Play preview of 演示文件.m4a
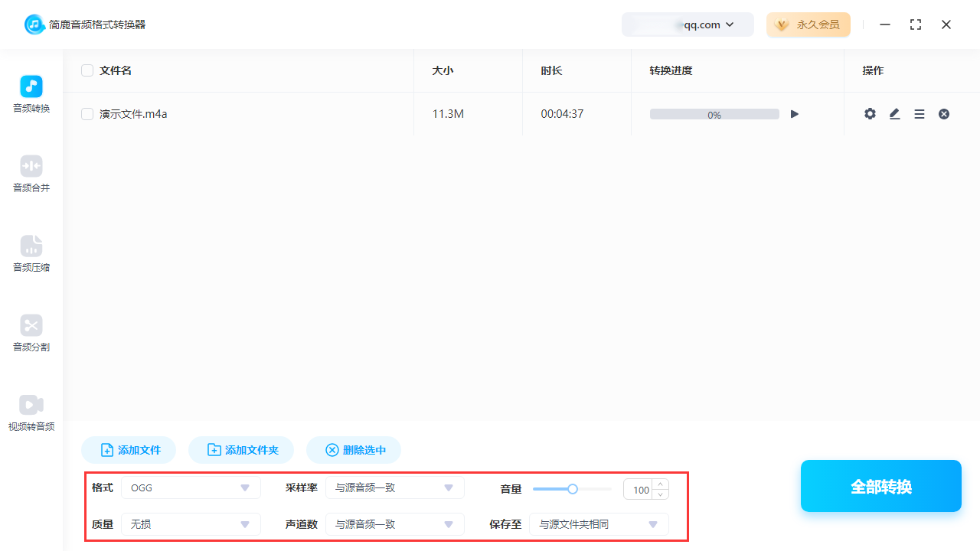Screen dimensions: 980x551 pos(794,113)
